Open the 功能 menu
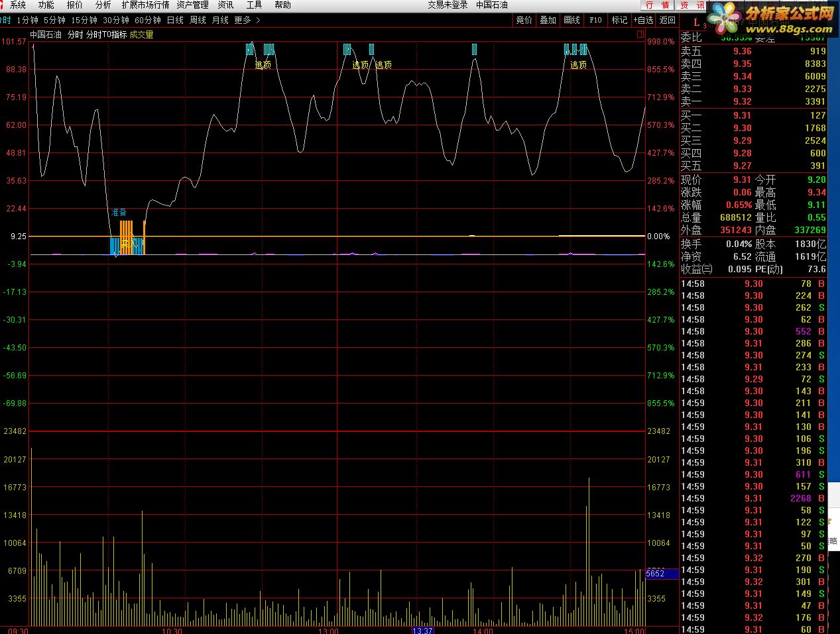This screenshot has width=840, height=634. [x=46, y=5]
